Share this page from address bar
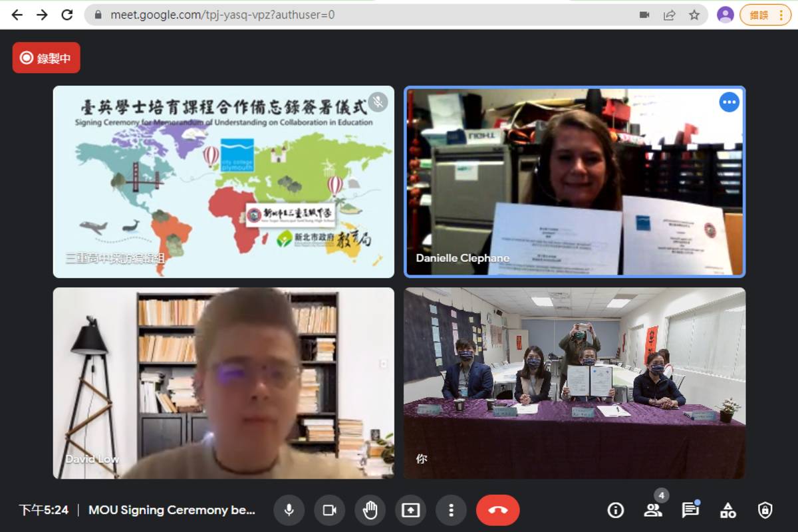This screenshot has width=798, height=532. coord(670,15)
